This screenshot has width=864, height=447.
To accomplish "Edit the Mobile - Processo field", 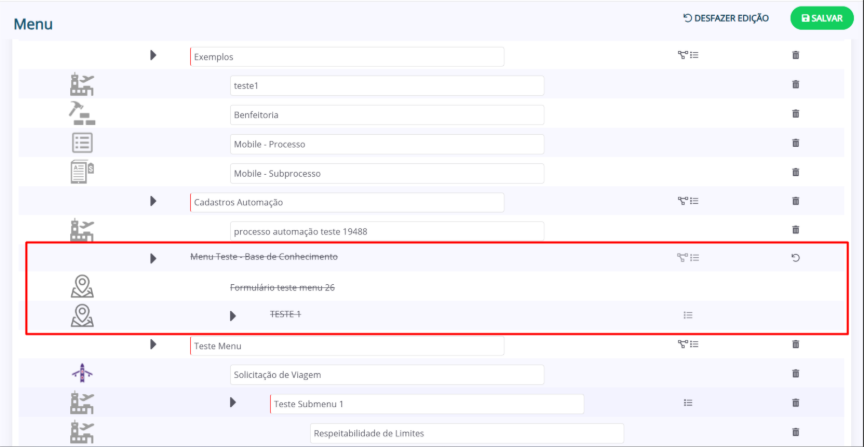I will pos(387,144).
